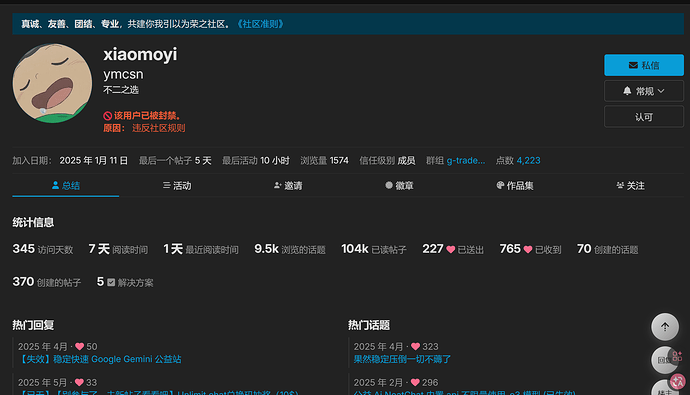The image size is (690, 395).
Task: Click the xiaomoyi profile avatar picture
Action: click(x=52, y=83)
